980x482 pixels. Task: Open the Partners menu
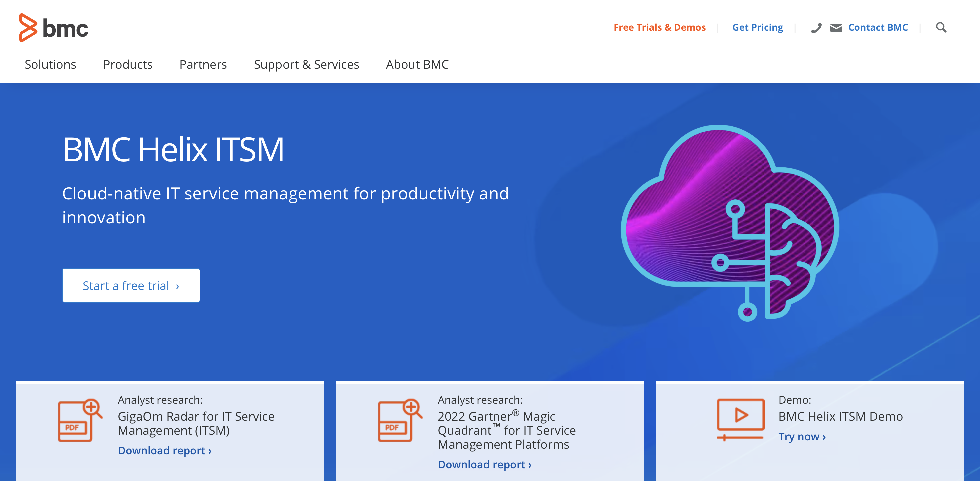pyautogui.click(x=203, y=64)
